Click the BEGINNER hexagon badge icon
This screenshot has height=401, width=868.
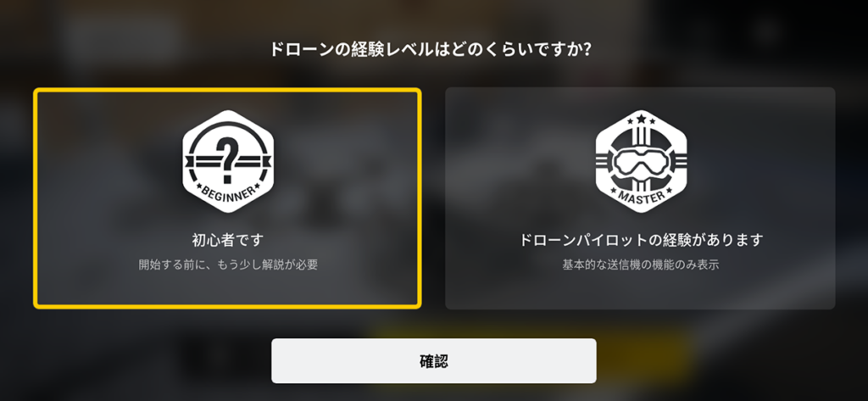point(227,161)
